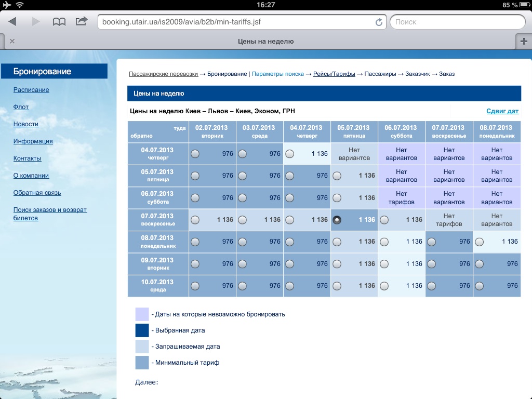532x399 pixels.
Task: Select 06.07.2013 outbound with 10.07.2013 return fare
Action: (384, 286)
